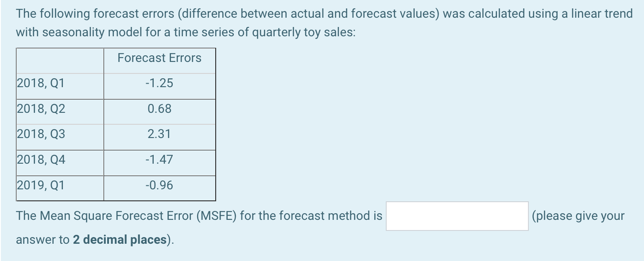Viewport: 644px width, 261px height.
Task: Select the forecast error value -1.25
Action: pyautogui.click(x=159, y=83)
